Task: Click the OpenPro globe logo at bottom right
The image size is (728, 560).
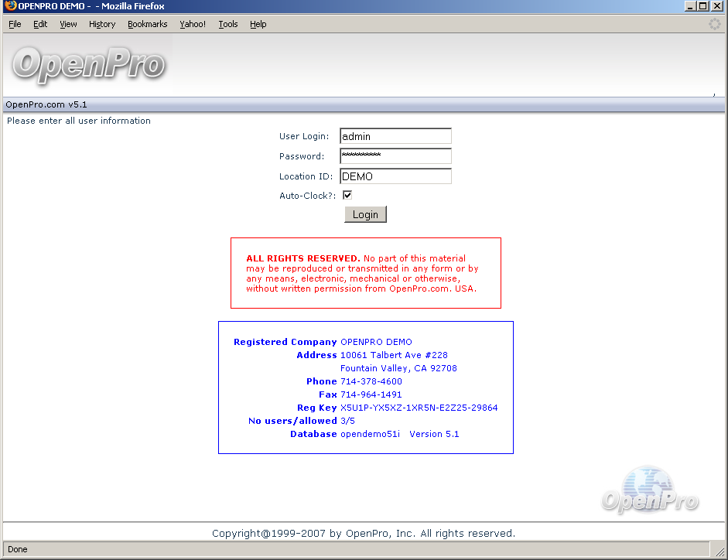Action: [x=650, y=491]
